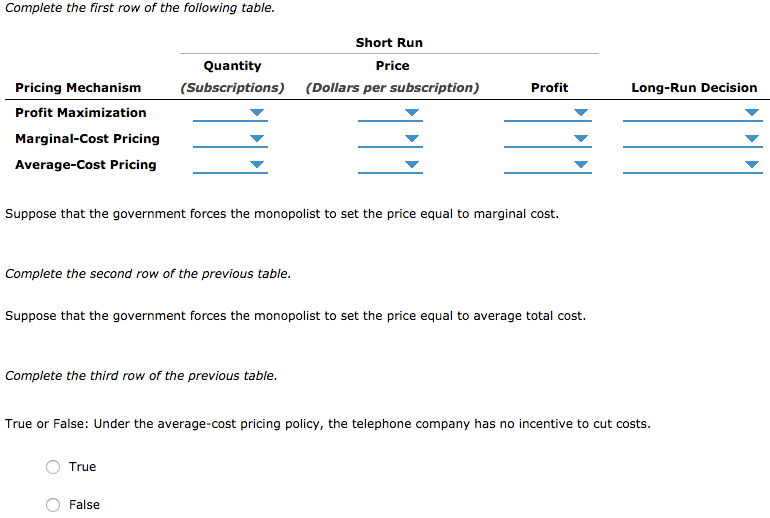Open Average-Cost Pricing quantity dropdown
The width and height of the screenshot is (770, 518).
(x=232, y=165)
